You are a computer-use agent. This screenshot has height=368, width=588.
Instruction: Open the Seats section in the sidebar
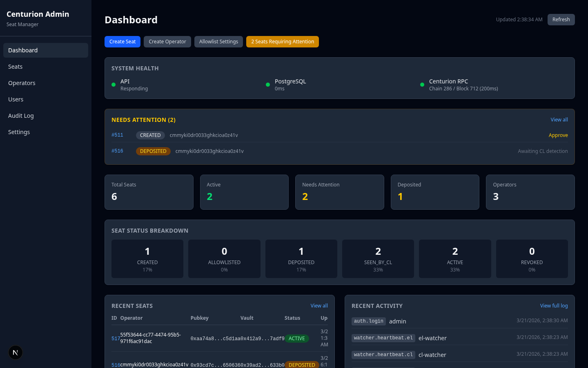coord(15,66)
